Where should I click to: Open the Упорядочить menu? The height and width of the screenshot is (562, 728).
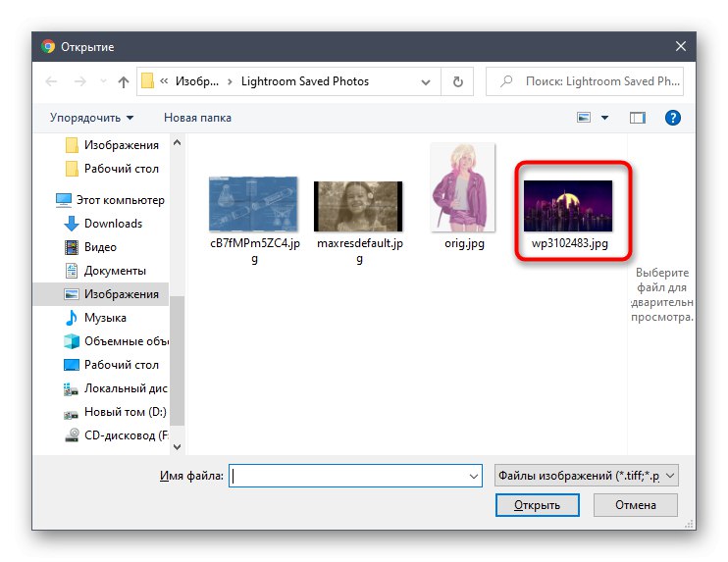point(91,118)
